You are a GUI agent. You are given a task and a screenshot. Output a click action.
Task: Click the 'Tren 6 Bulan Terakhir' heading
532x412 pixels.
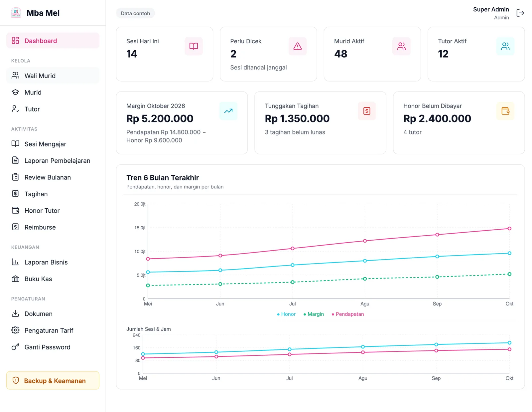point(163,178)
